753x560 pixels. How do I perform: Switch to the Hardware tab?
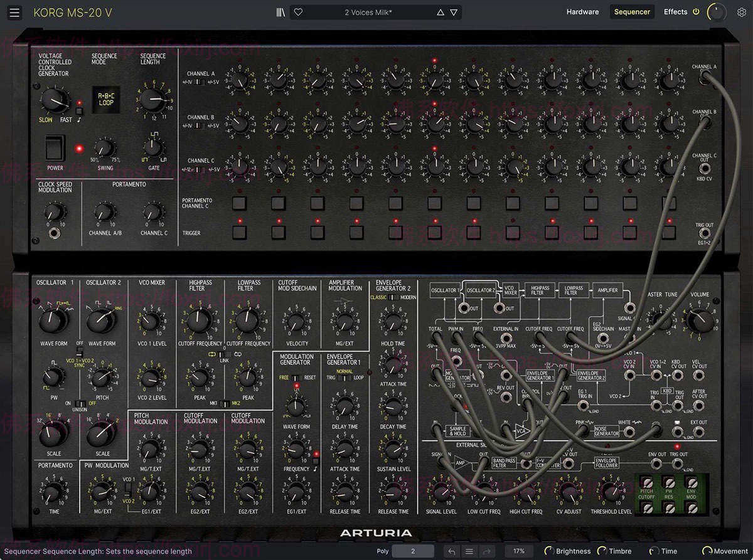582,12
